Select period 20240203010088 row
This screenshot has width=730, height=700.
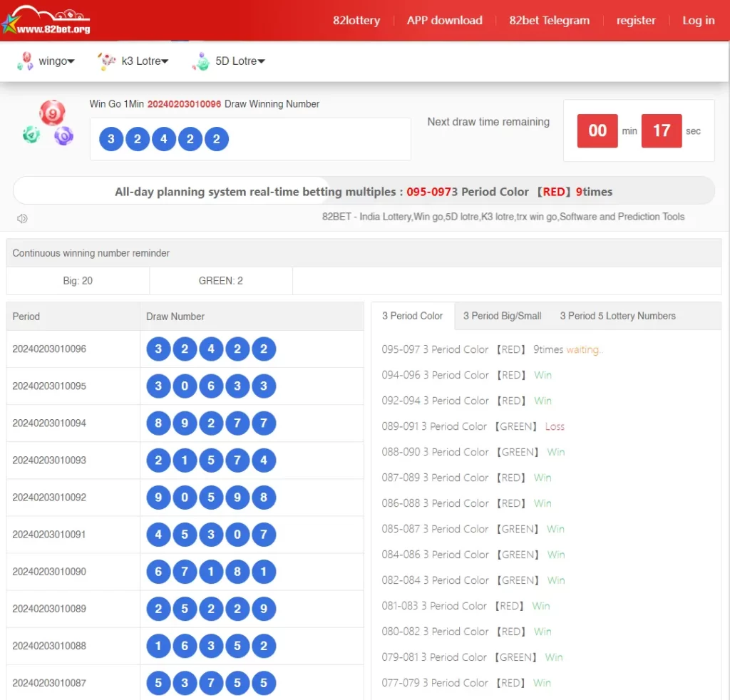point(185,646)
